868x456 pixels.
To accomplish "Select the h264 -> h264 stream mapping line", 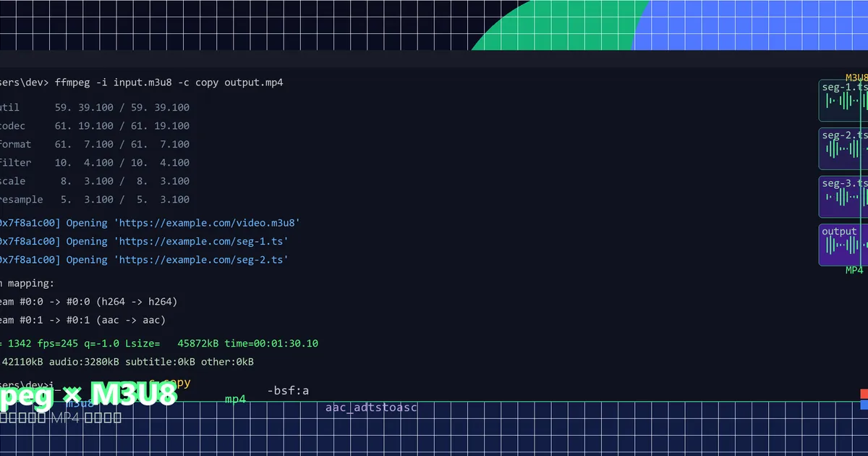I will tap(88, 301).
